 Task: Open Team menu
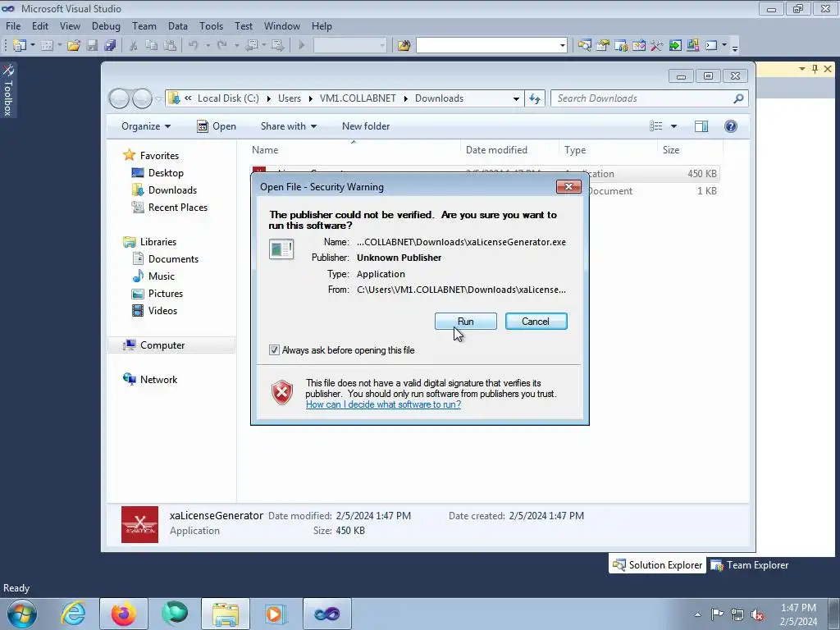144,25
